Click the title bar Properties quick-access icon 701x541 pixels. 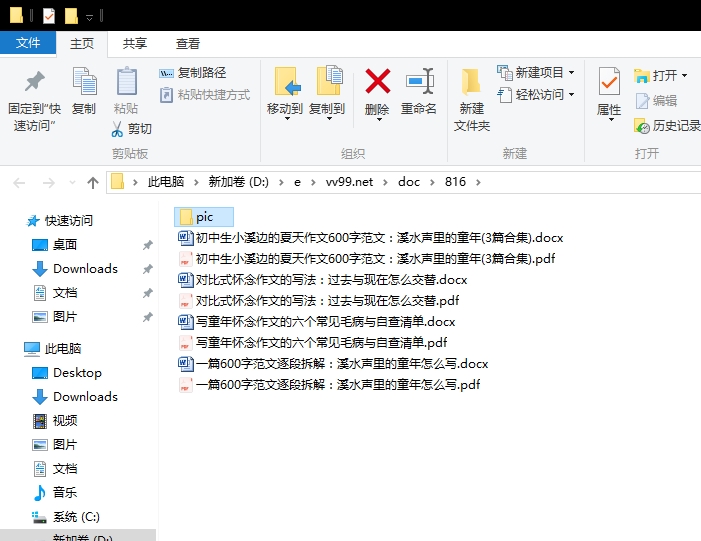[49, 16]
